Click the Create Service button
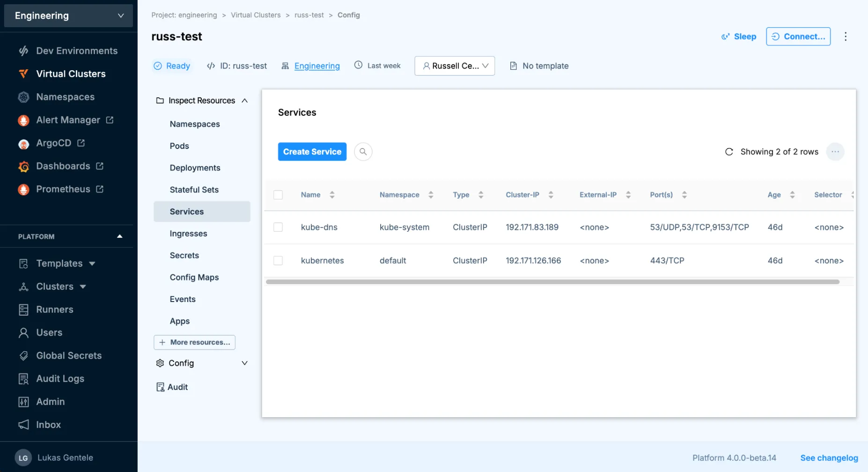Image resolution: width=868 pixels, height=472 pixels. 312,152
